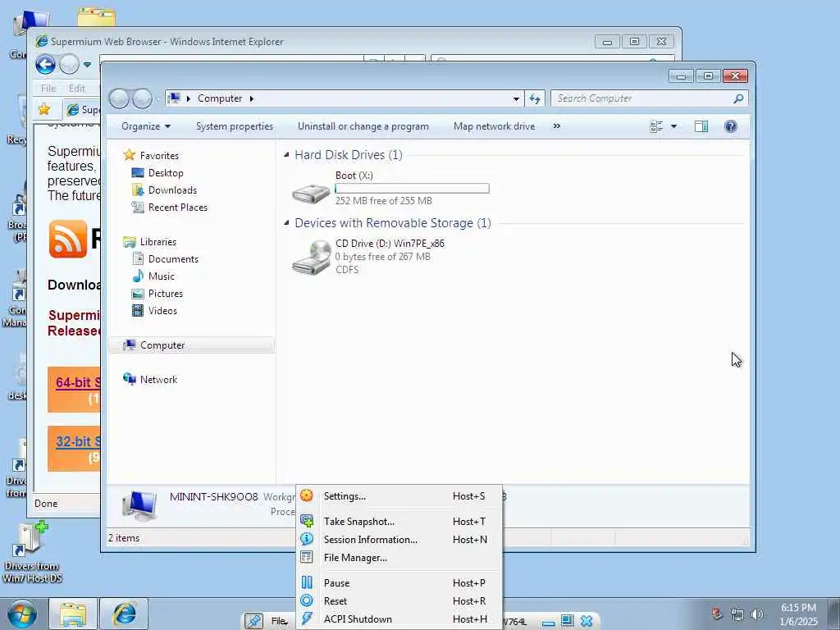
Task: Collapse the Hard Disk Drives group
Action: tap(286, 155)
